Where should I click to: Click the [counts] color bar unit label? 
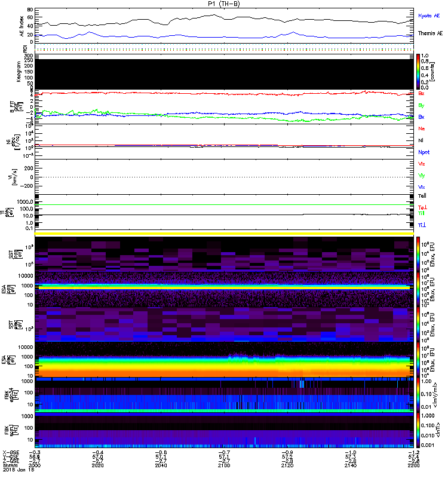432,72
